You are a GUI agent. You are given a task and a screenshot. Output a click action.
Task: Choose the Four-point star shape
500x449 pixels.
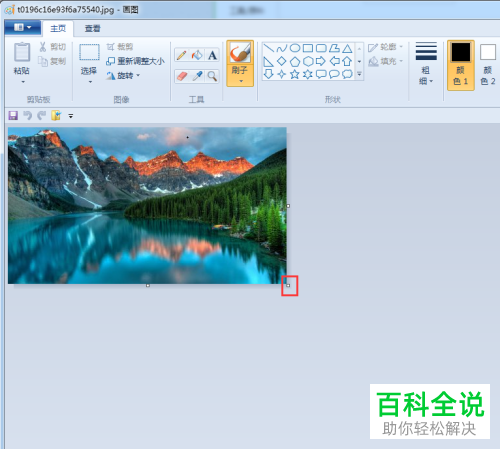[282, 74]
